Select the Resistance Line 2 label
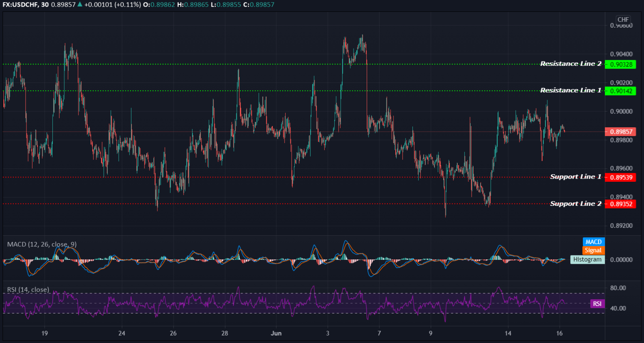 [x=571, y=64]
